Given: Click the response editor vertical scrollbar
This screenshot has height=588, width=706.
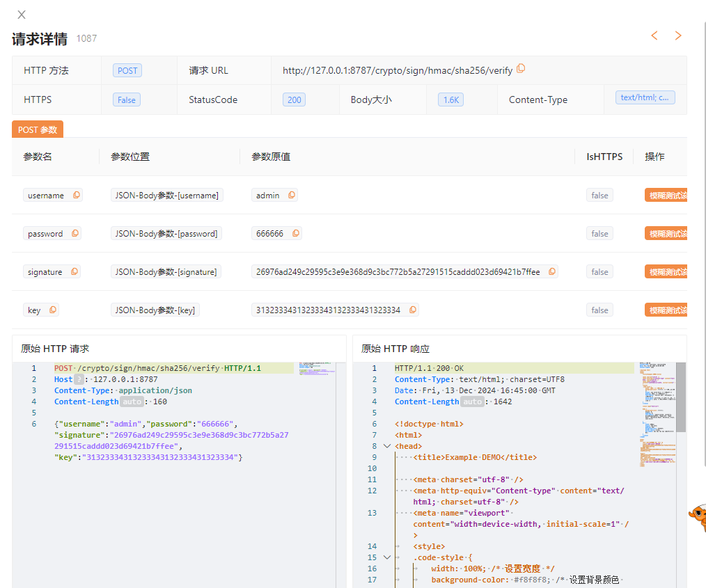Looking at the screenshot, I should coord(681,397).
